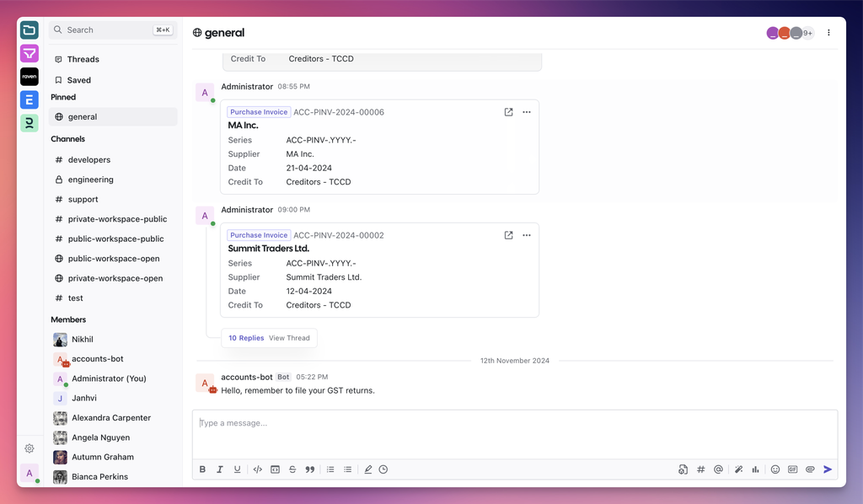Open the emoji picker in the message toolbar
The image size is (863, 504).
pos(775,469)
